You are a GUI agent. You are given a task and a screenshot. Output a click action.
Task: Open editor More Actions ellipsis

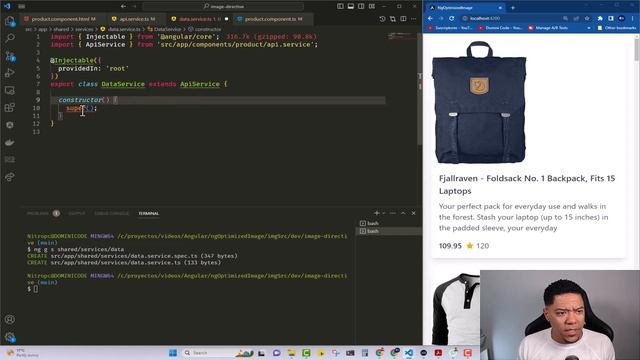pos(413,19)
